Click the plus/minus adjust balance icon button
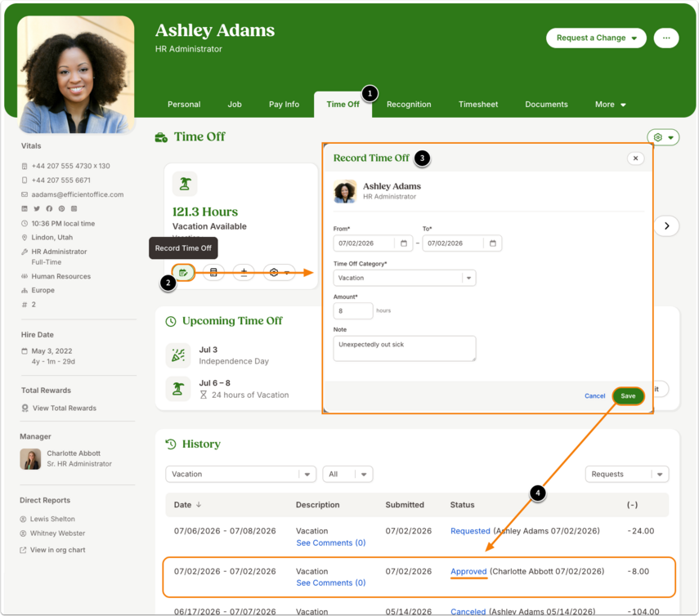The image size is (699, 616). pos(244,273)
